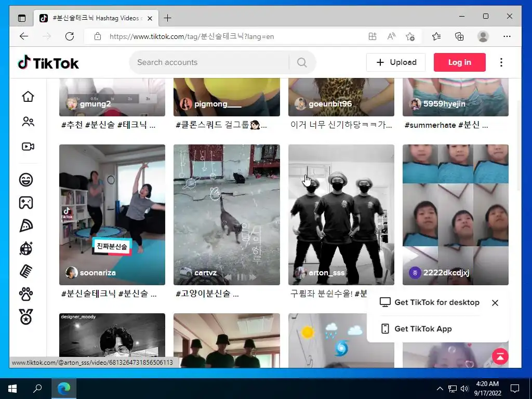Show hidden system tray icons
The width and height of the screenshot is (532, 399).
pos(440,389)
